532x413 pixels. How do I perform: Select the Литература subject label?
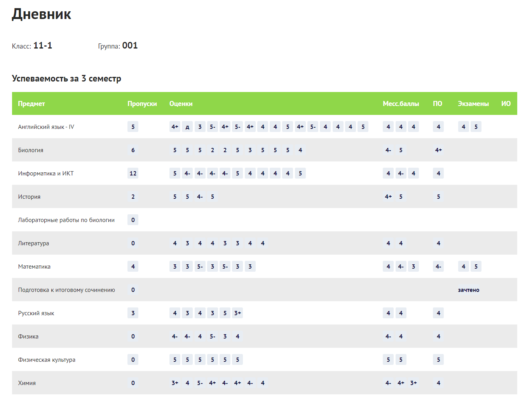tap(33, 243)
